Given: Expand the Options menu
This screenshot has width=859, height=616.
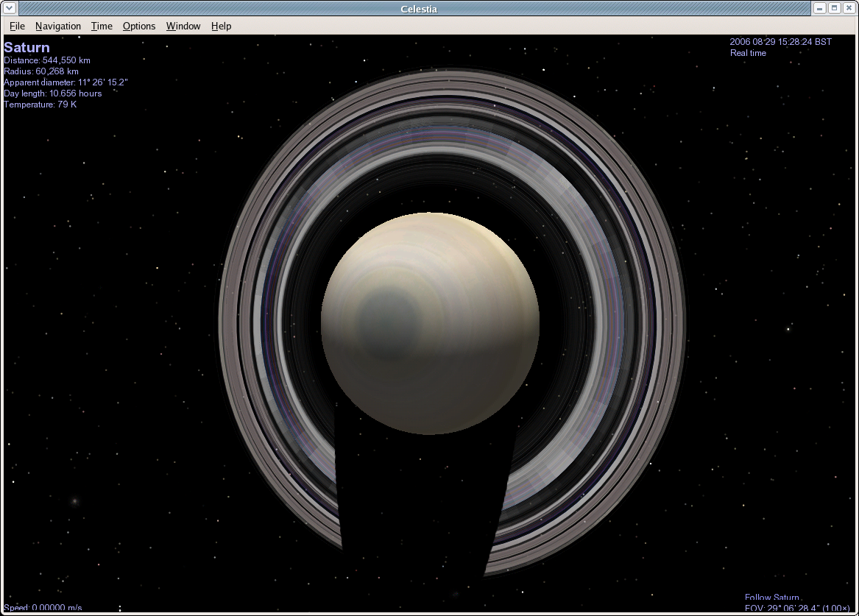Looking at the screenshot, I should point(139,26).
